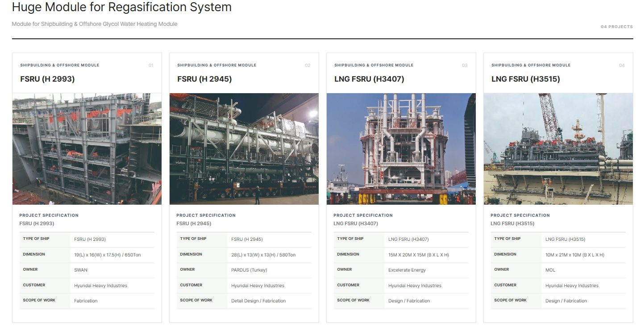Click SHIPBUILDING & OFFSHORE MODULE label on card 01

tap(60, 65)
